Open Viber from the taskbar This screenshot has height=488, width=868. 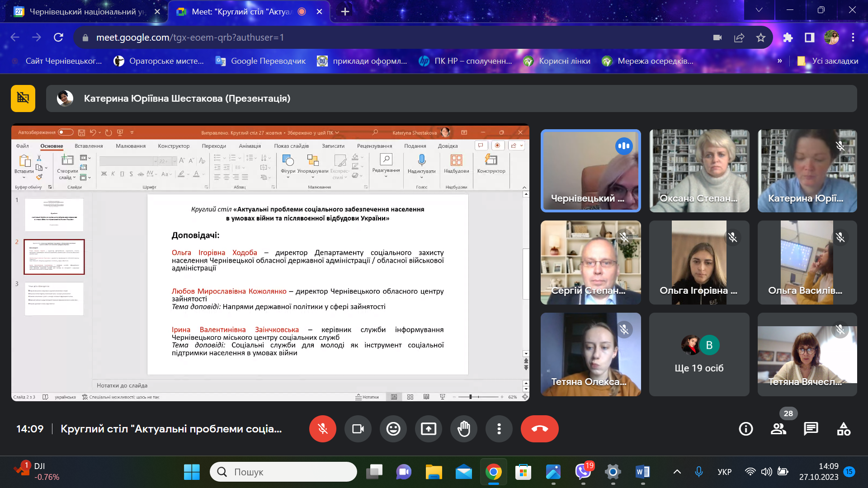click(x=583, y=472)
